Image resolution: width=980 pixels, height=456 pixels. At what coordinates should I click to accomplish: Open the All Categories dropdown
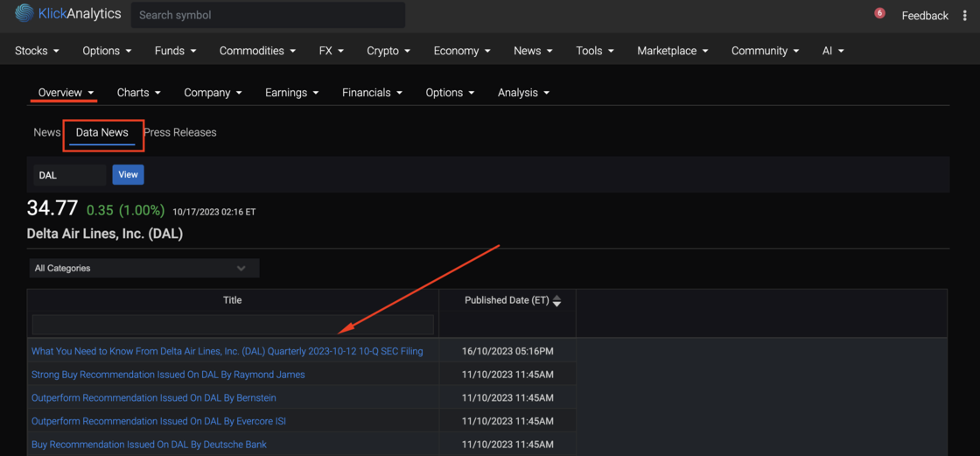click(x=144, y=268)
